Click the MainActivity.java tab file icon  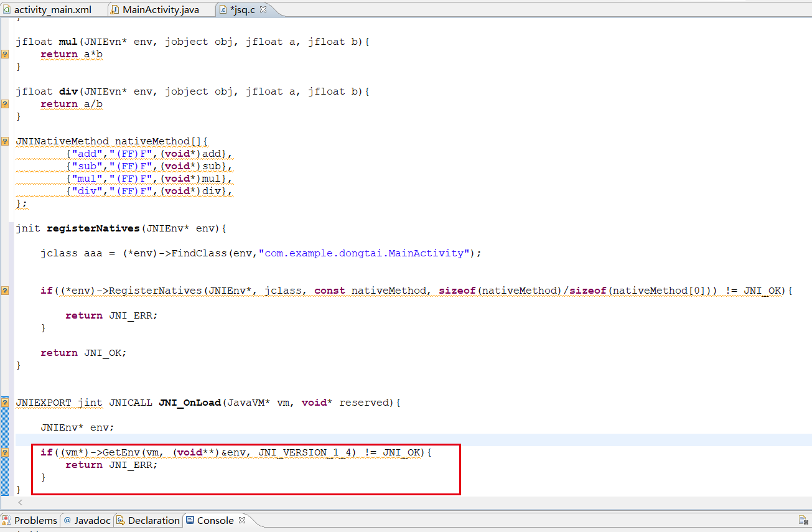tap(115, 9)
